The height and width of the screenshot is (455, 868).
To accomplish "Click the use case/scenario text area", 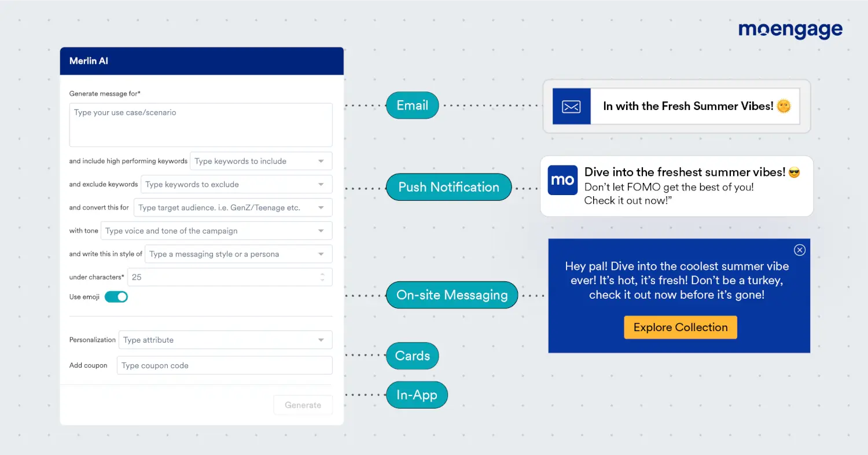I will [x=201, y=125].
